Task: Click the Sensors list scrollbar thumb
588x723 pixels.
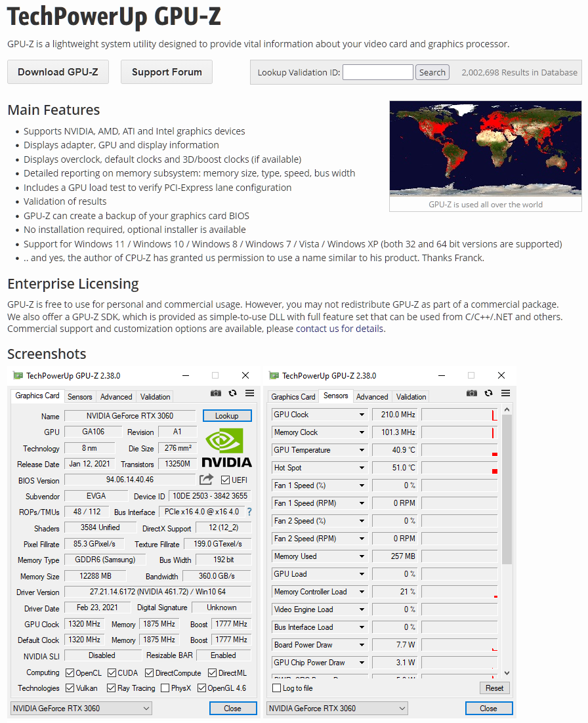Action: click(x=507, y=489)
